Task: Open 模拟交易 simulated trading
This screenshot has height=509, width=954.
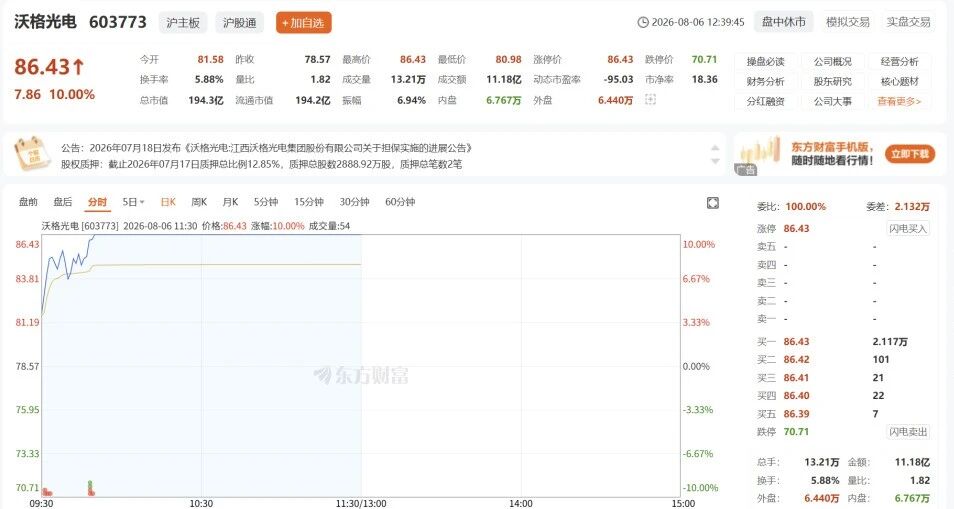Action: 848,22
